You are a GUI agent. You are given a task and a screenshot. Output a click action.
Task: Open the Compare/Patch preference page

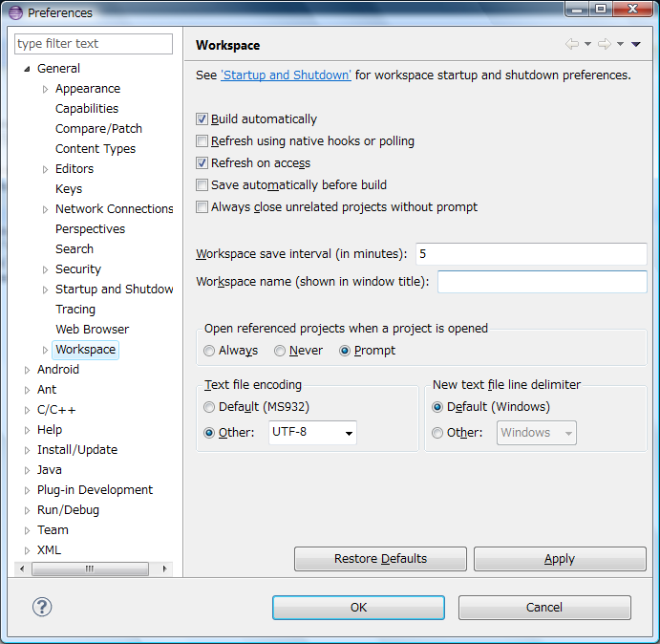click(x=99, y=128)
